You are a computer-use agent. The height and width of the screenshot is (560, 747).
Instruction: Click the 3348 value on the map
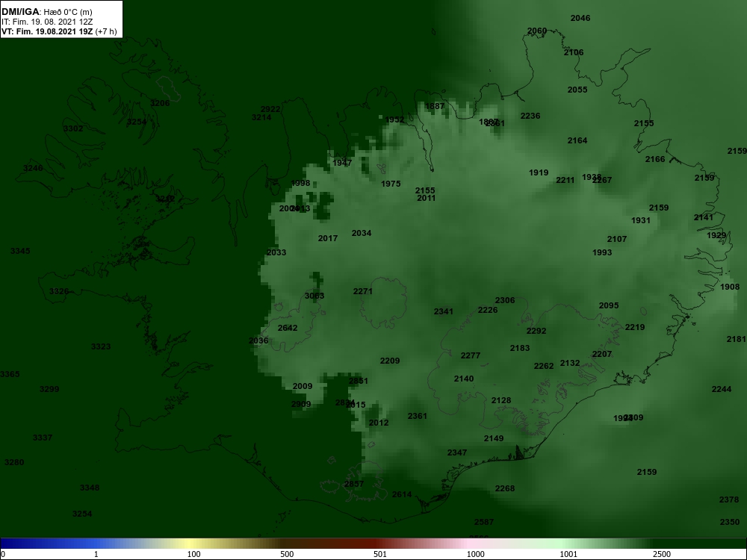coord(90,488)
